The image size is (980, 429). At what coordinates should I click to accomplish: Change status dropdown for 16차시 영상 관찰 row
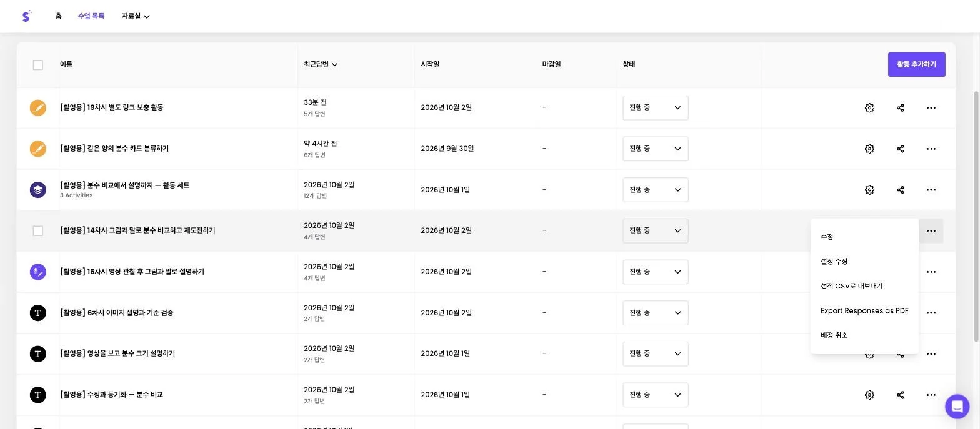(656, 272)
